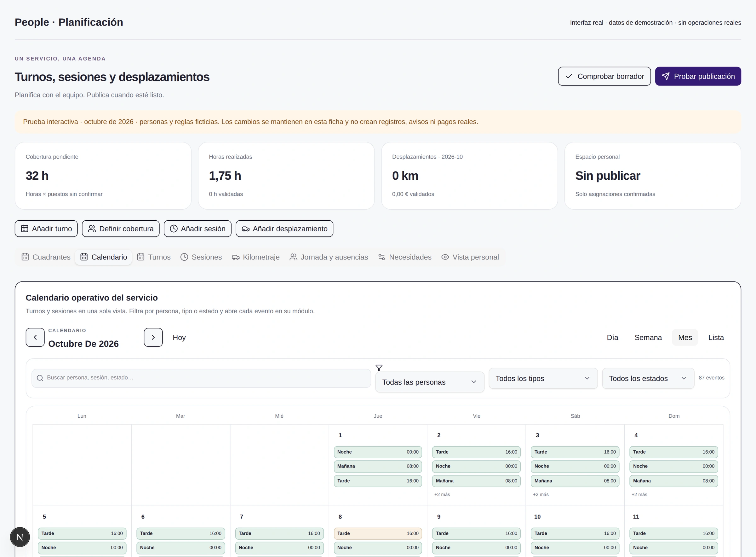This screenshot has height=557, width=756.
Task: Go to previous month with left chevron
Action: (x=35, y=337)
